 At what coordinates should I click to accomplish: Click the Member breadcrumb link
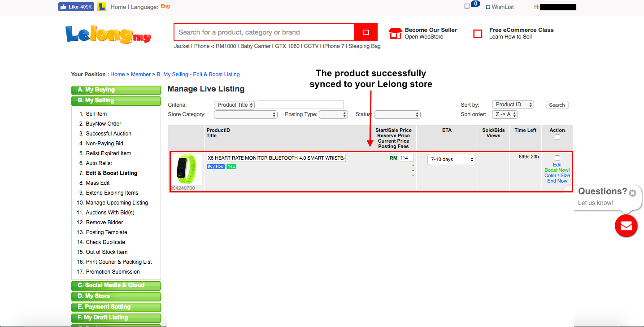(x=141, y=74)
